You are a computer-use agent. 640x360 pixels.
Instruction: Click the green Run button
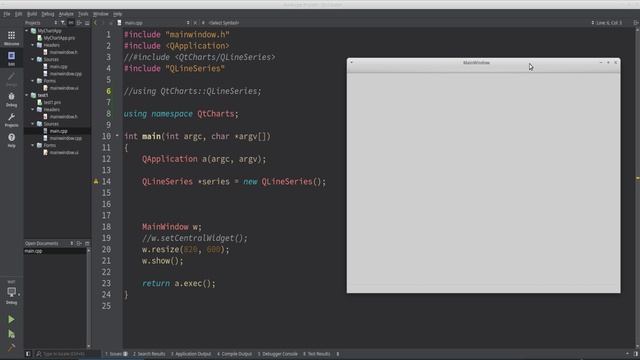pos(11,319)
